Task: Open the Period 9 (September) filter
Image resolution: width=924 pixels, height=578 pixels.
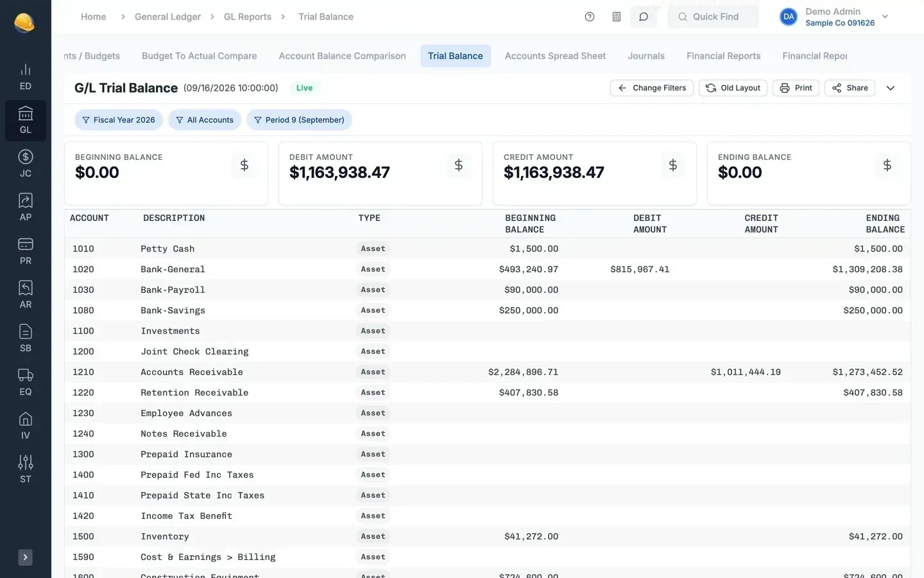Action: click(299, 120)
